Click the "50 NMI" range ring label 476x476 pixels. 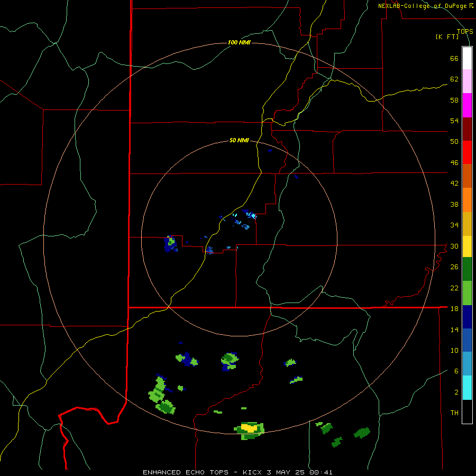tap(239, 140)
